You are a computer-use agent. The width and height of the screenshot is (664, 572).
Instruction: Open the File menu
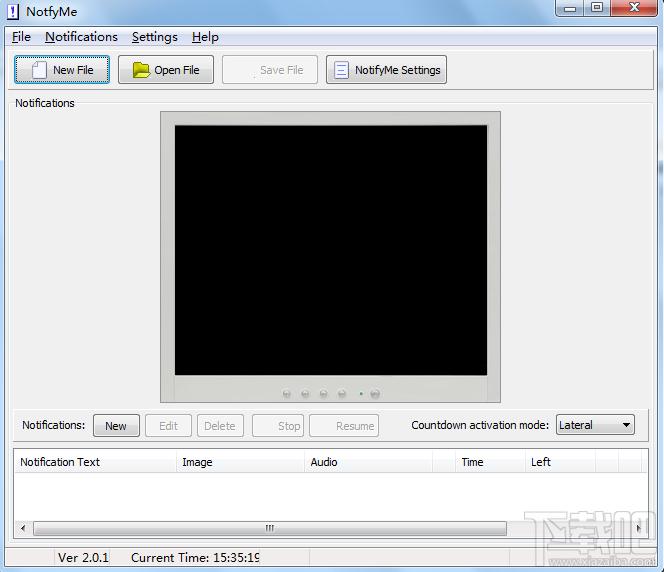(21, 37)
